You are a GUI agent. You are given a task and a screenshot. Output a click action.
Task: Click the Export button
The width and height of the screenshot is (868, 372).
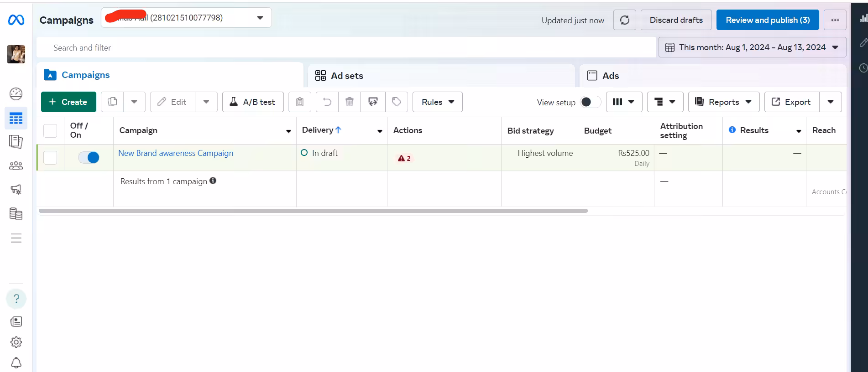click(792, 102)
